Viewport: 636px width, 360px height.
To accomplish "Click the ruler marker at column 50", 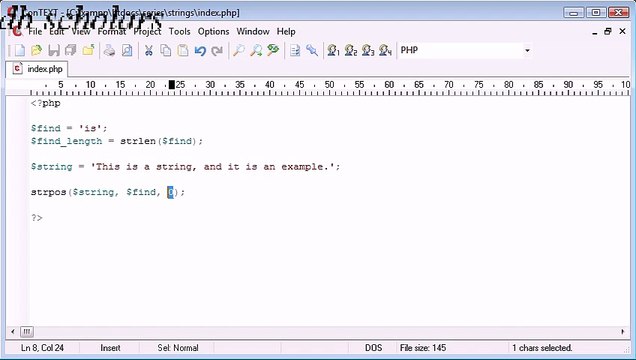I will pos(329,85).
